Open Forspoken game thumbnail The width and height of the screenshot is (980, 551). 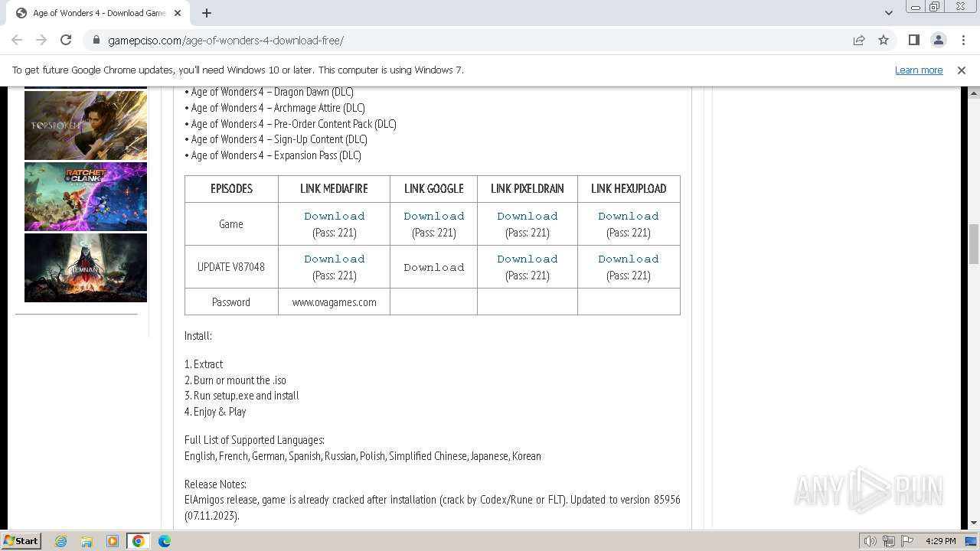[86, 125]
